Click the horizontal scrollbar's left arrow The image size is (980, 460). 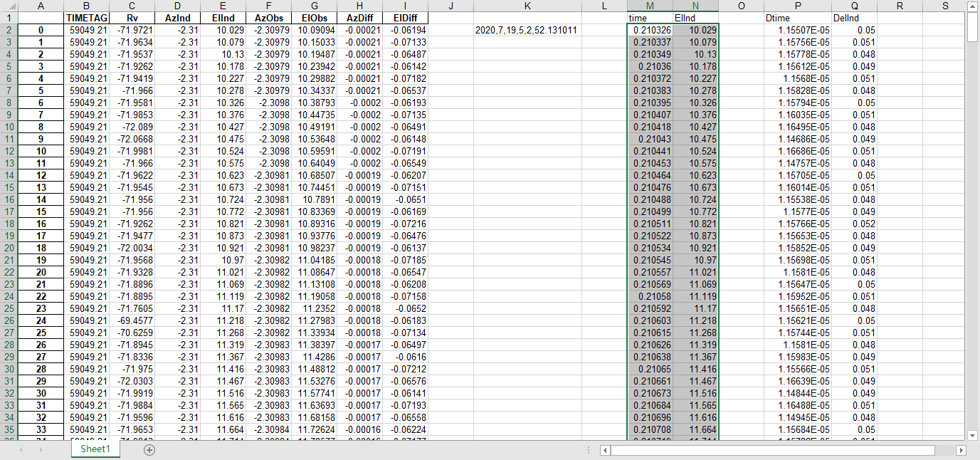point(604,450)
